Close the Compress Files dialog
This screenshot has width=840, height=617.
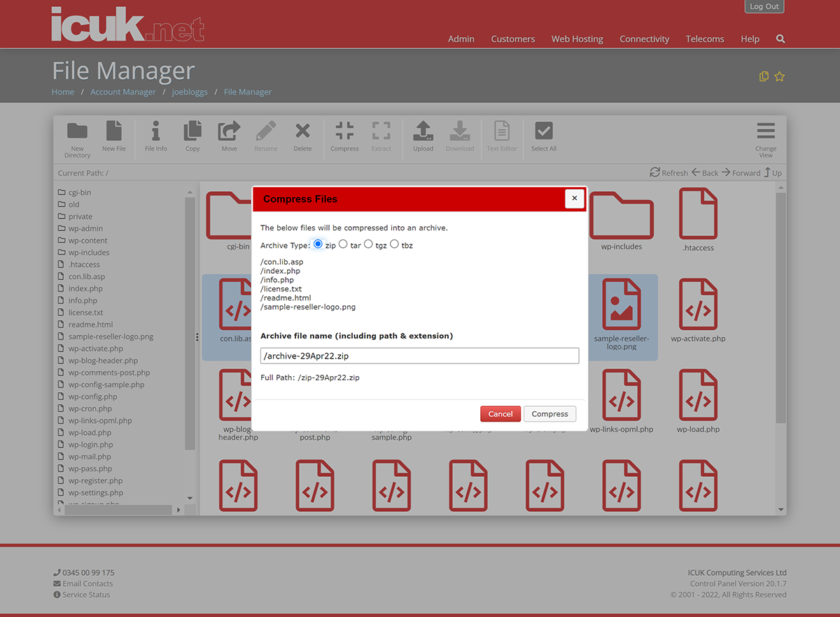[x=574, y=198]
